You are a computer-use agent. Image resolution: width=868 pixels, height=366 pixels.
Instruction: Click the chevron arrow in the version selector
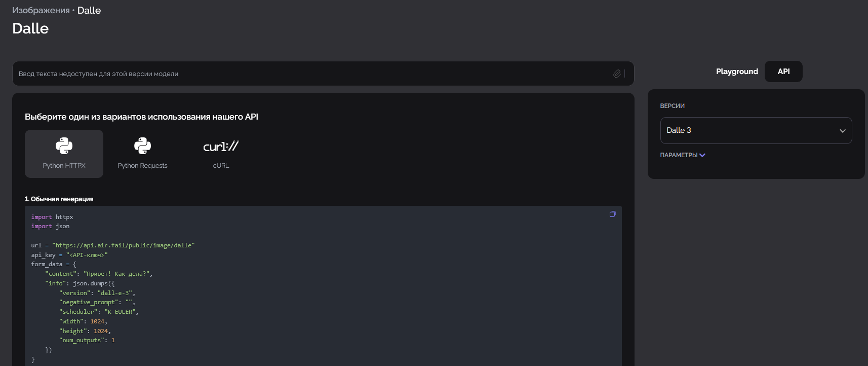point(843,131)
